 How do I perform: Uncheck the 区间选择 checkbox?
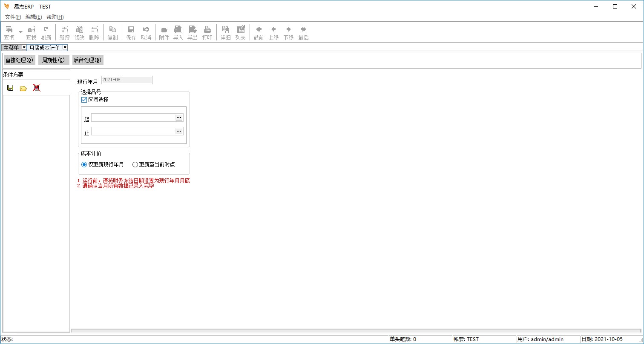(x=84, y=100)
